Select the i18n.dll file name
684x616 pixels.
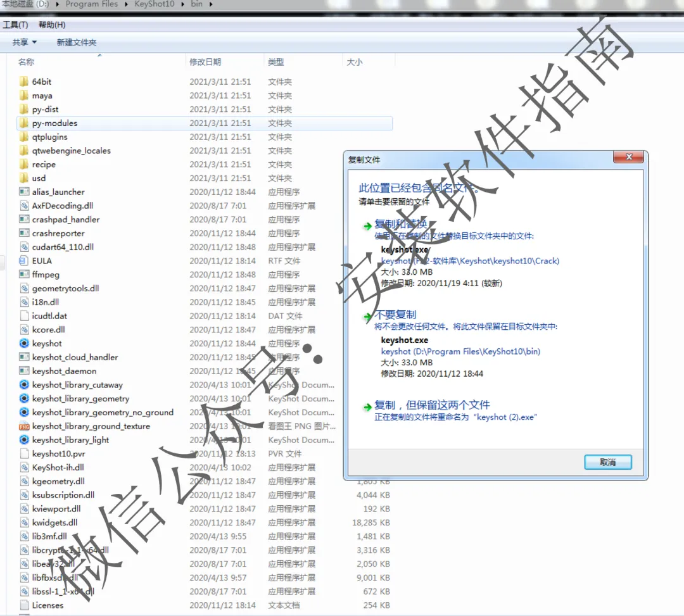pos(46,302)
